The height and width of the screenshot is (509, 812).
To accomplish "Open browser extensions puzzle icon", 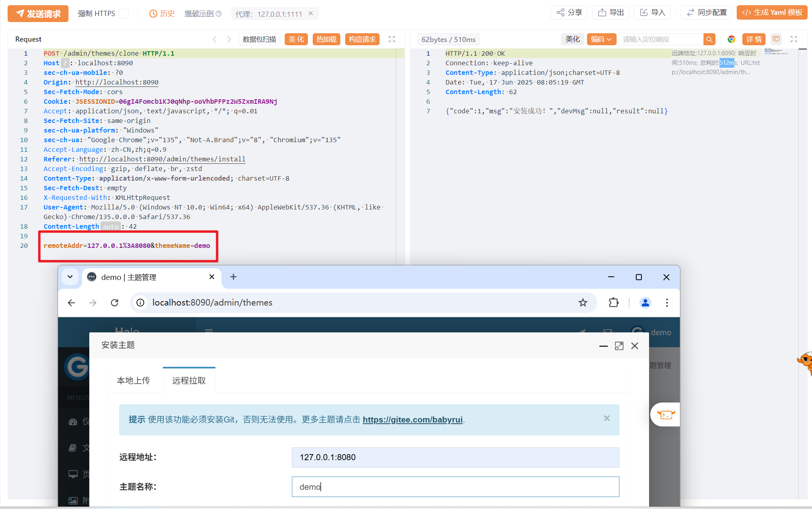I will click(x=613, y=303).
